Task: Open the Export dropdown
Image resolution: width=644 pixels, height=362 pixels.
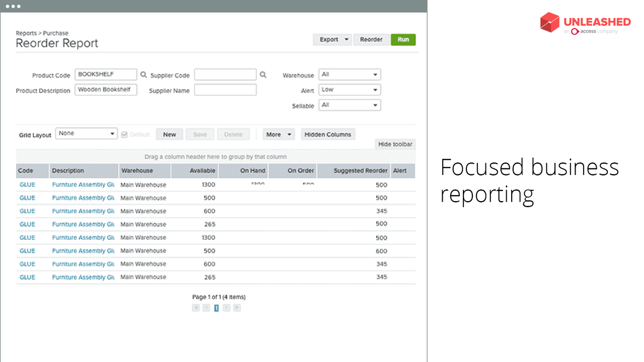Action: [x=332, y=40]
